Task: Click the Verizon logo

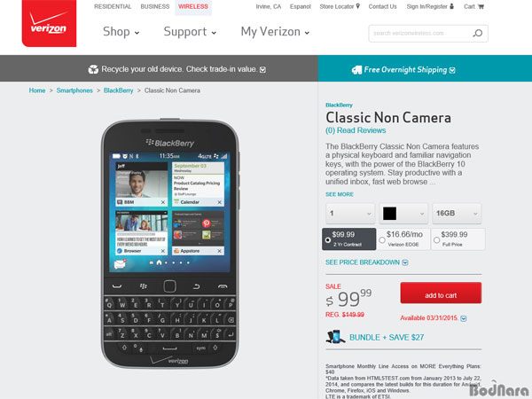Action: point(49,23)
